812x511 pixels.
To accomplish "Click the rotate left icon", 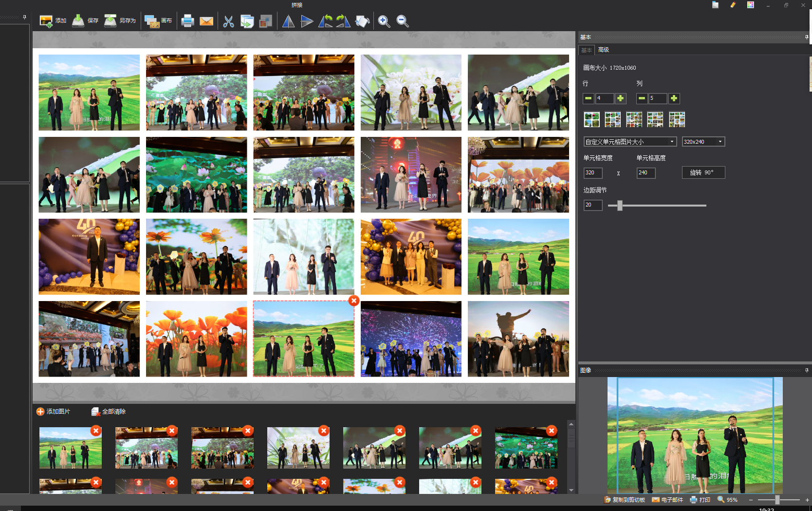I will pos(325,21).
